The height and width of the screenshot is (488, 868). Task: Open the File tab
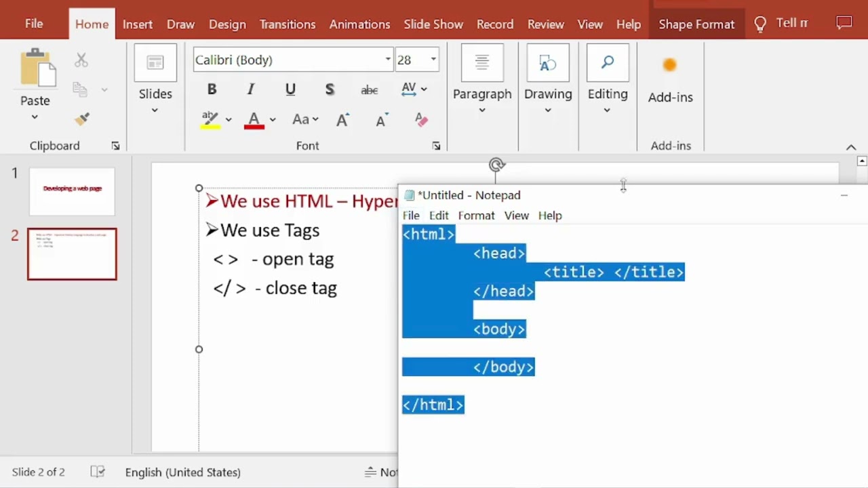[x=34, y=24]
